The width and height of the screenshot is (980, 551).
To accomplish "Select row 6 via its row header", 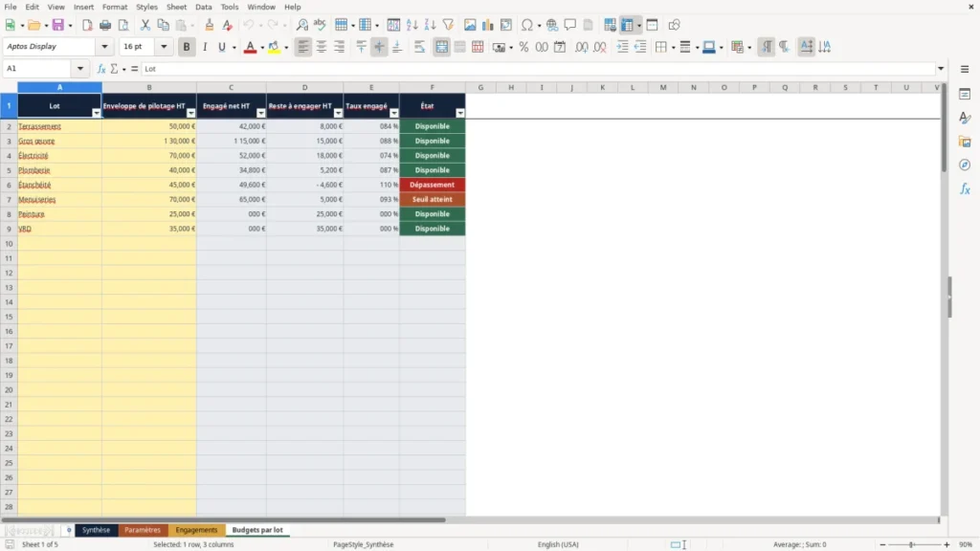I will click(9, 185).
